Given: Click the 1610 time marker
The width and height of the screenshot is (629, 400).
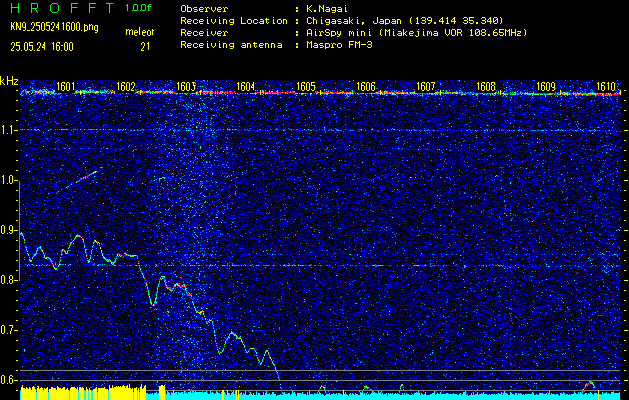Looking at the screenshot, I should (606, 87).
